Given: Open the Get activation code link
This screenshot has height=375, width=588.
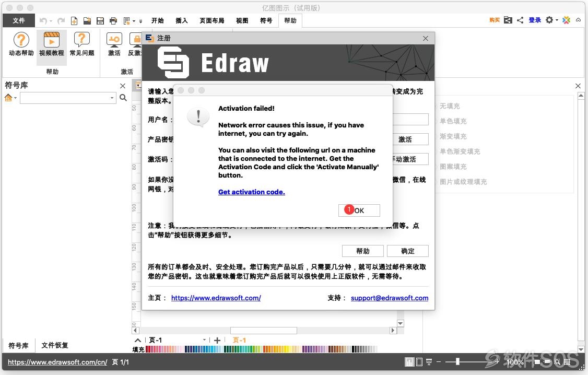Looking at the screenshot, I should tap(252, 192).
